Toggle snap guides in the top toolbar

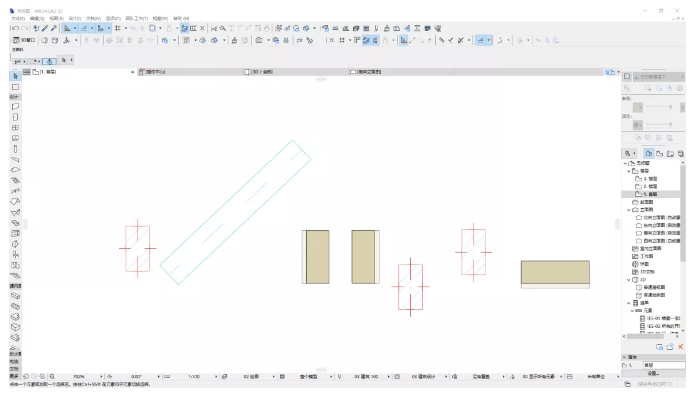click(x=84, y=28)
